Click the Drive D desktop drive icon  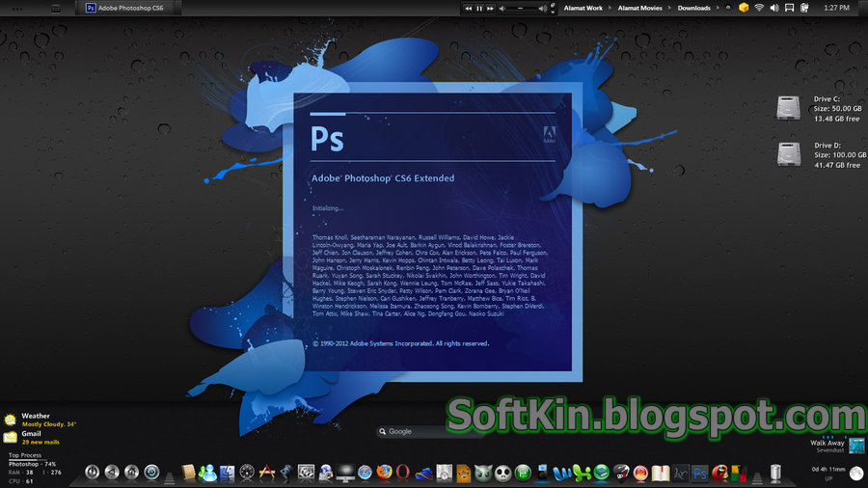788,153
